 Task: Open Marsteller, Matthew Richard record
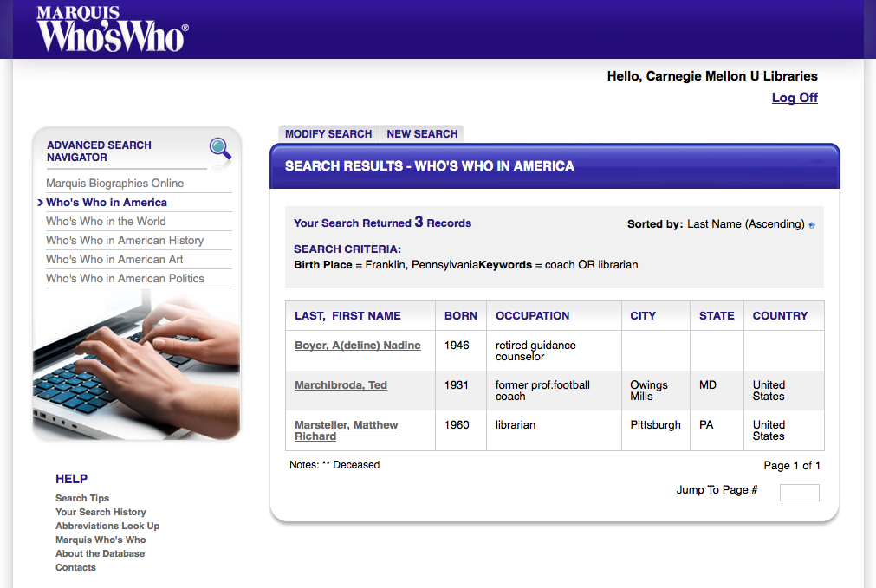347,430
